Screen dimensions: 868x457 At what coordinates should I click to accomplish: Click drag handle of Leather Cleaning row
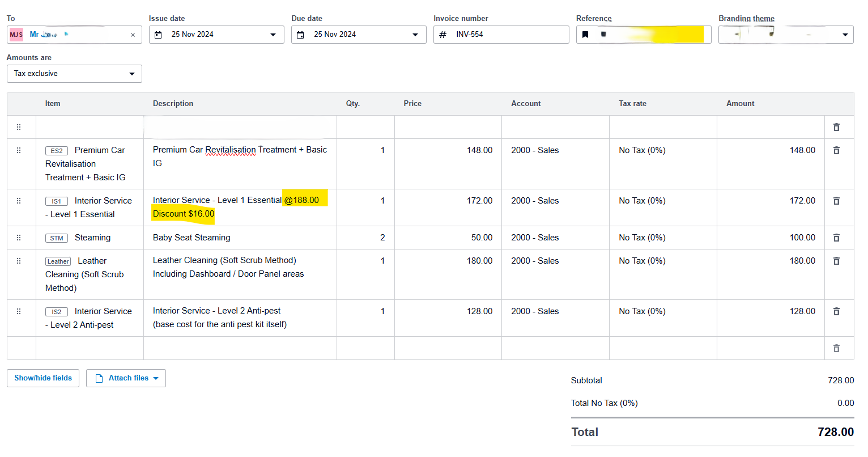pyautogui.click(x=19, y=261)
